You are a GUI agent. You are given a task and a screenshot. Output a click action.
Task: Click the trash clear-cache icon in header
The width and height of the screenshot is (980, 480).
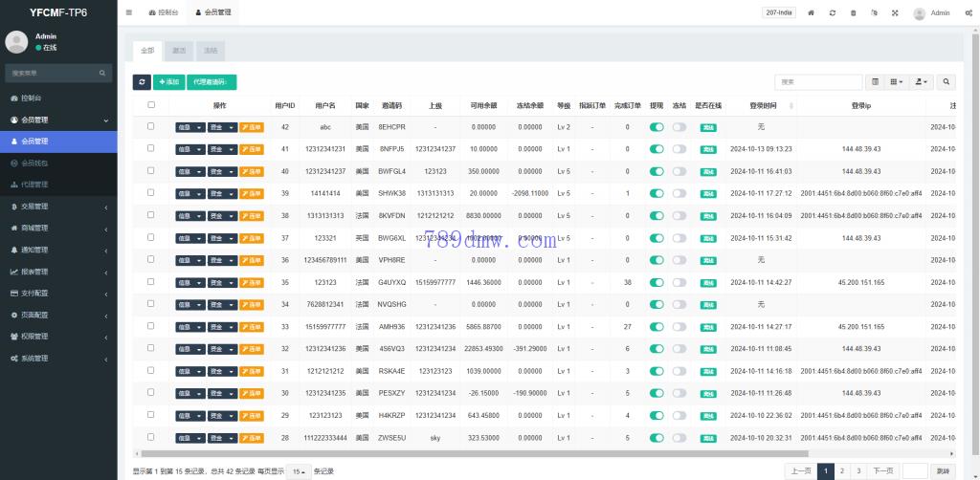point(854,13)
